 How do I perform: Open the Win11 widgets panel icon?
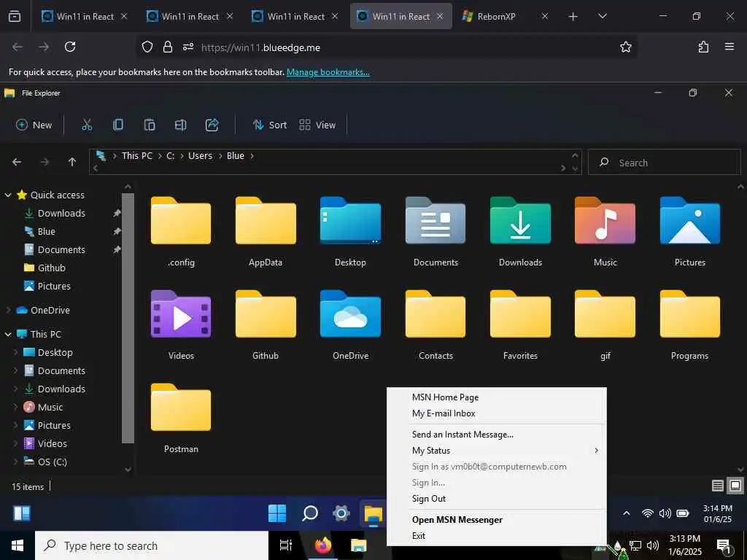[x=21, y=513]
